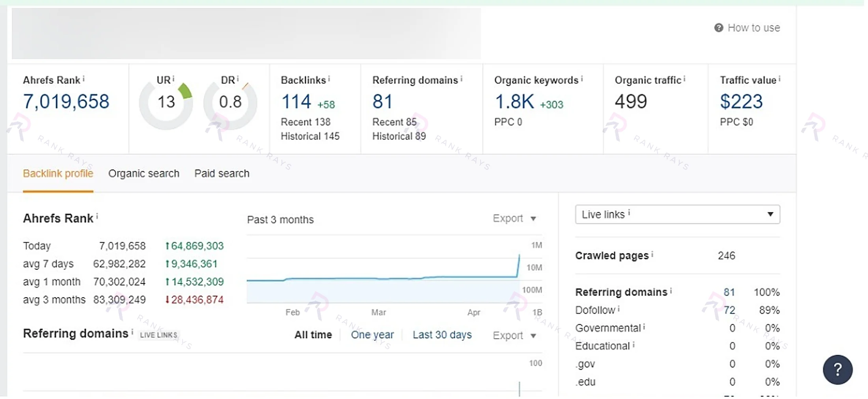Screen dimensions: 868x399
Task: Click Organic keywords PPC 0 text
Action: click(508, 122)
